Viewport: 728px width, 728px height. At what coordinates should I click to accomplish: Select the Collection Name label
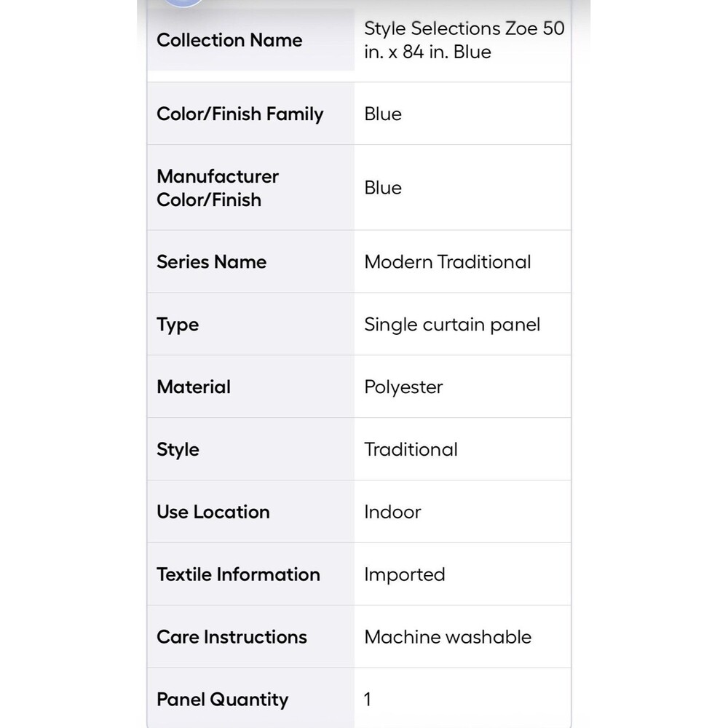point(229,40)
